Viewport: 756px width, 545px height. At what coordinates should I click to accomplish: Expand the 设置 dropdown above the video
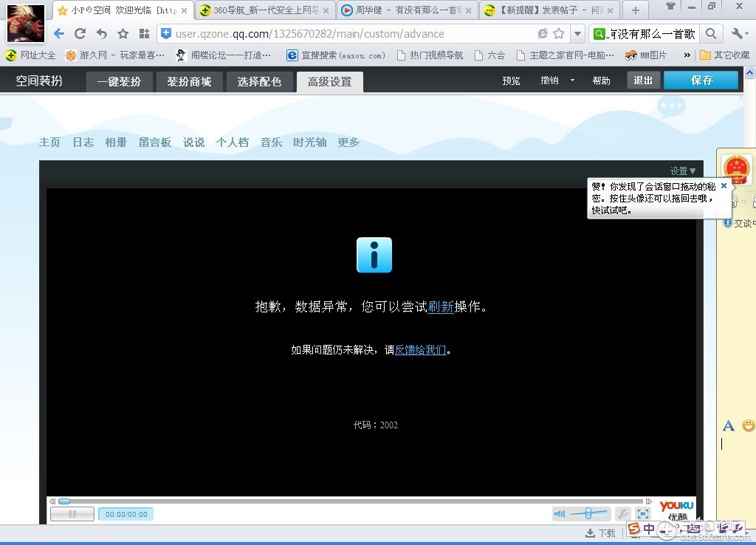click(x=683, y=171)
